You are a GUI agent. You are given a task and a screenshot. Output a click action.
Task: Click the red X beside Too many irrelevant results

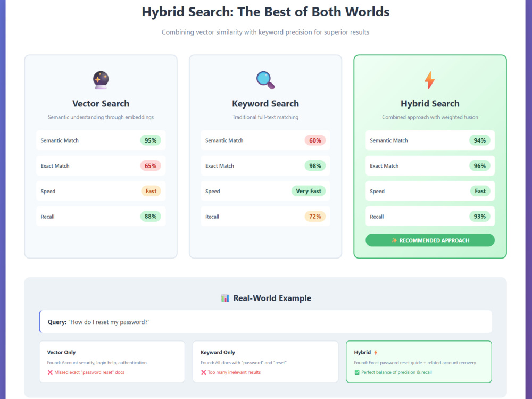[x=204, y=372]
